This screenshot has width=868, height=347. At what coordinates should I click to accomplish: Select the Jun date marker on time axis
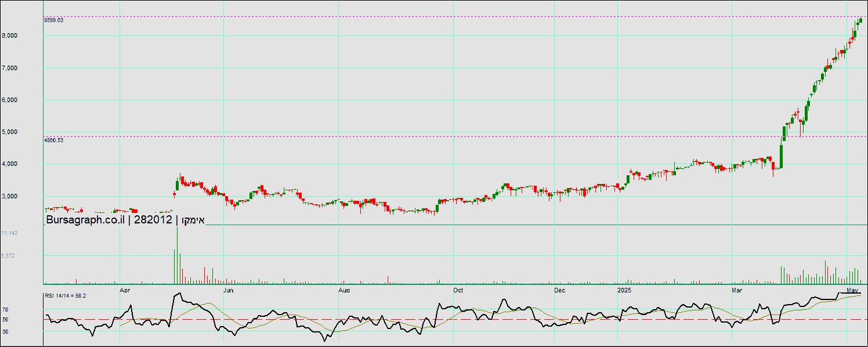pyautogui.click(x=229, y=289)
